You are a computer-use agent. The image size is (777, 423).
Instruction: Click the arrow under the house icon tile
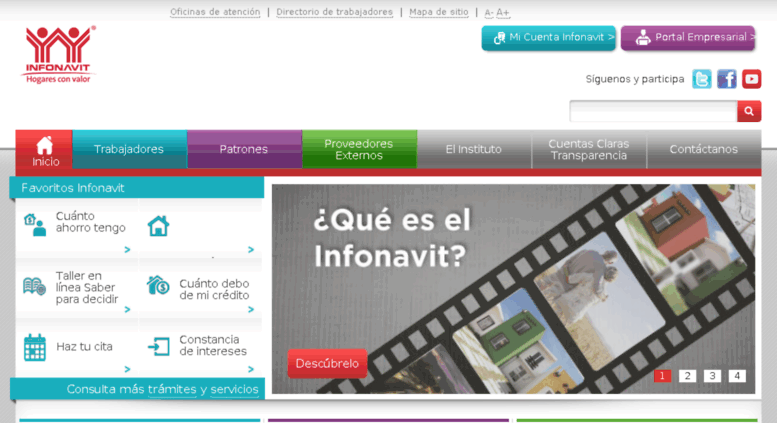coord(251,250)
